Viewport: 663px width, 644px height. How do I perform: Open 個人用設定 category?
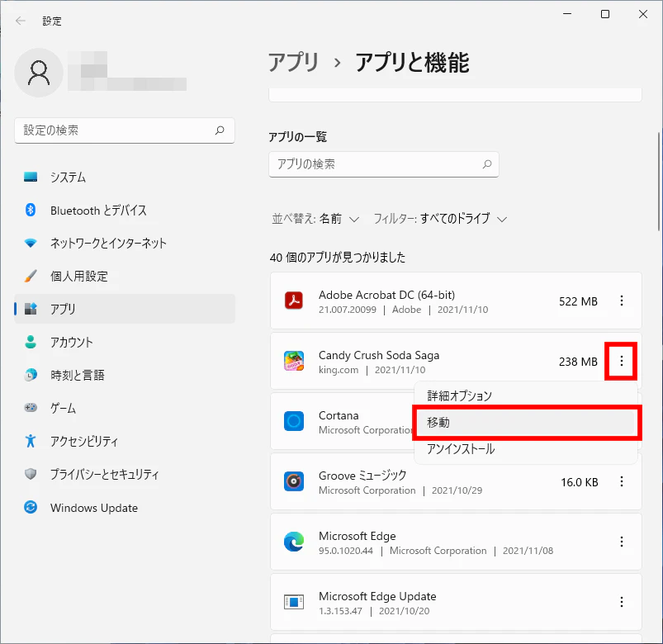[x=125, y=276]
